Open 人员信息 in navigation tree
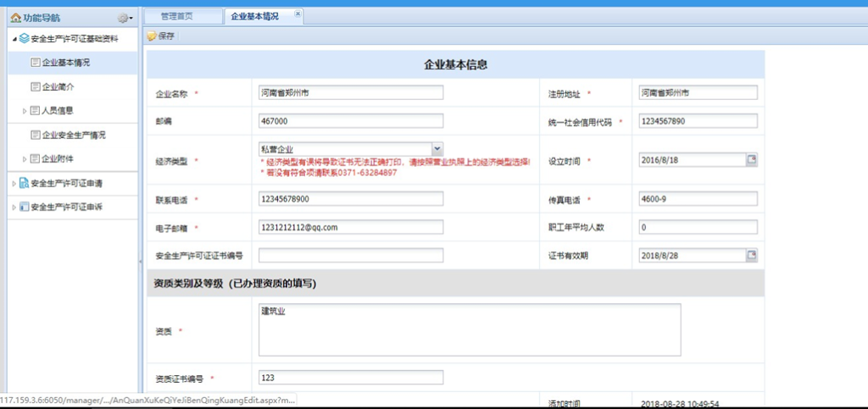The height and width of the screenshot is (409, 868). 58,111
